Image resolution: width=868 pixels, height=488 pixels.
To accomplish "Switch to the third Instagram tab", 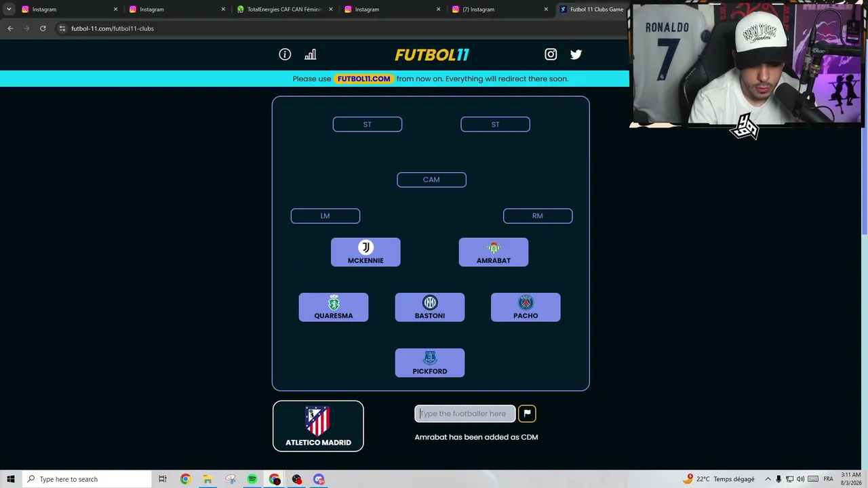I will click(392, 9).
